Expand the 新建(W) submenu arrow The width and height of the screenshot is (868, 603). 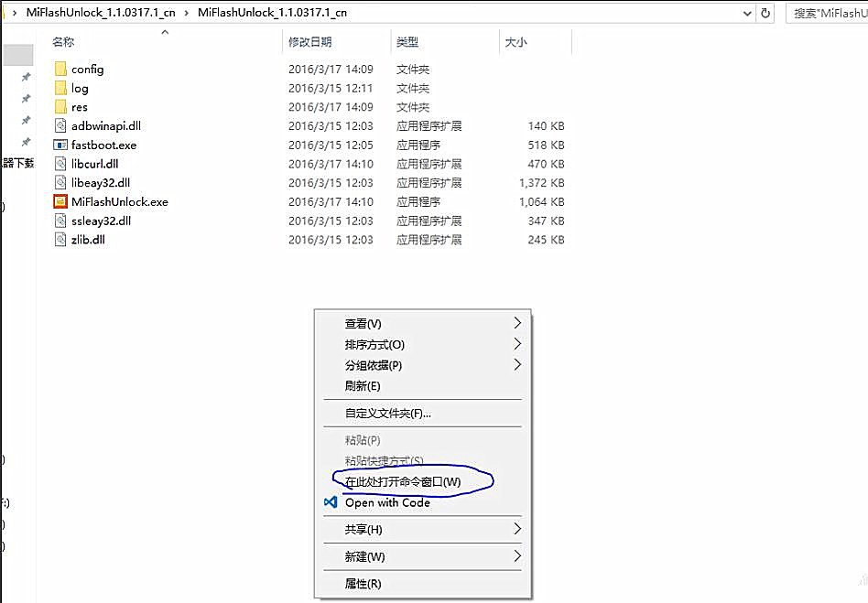point(517,556)
